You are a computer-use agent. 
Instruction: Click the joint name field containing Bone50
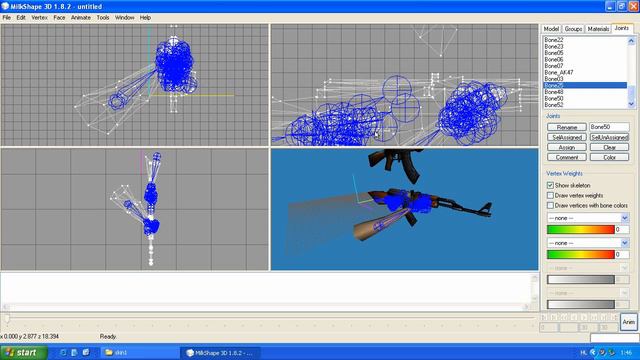[x=609, y=127]
